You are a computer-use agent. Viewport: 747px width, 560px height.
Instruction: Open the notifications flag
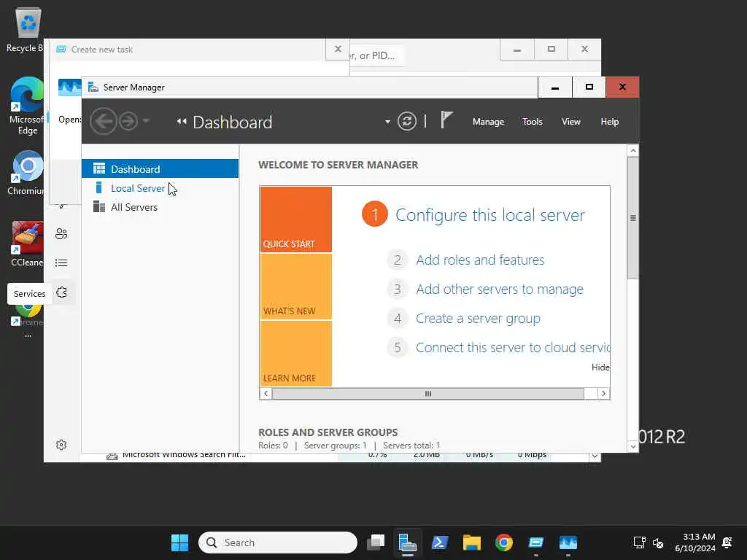click(x=446, y=120)
